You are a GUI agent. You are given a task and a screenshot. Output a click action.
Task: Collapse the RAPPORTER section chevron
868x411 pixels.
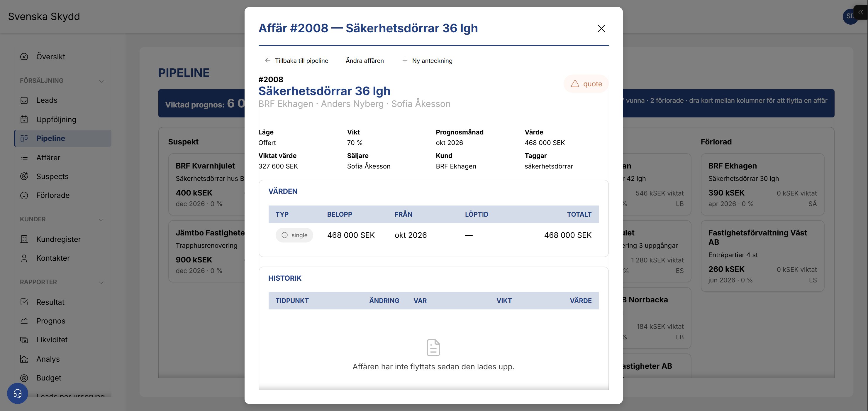coord(101,282)
